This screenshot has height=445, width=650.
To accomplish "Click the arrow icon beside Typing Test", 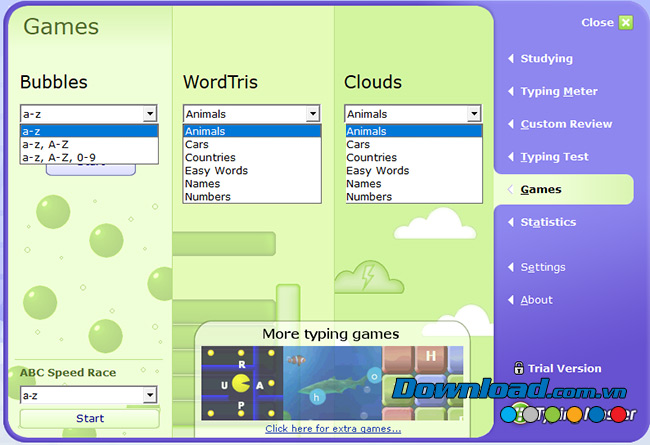I will 511,157.
